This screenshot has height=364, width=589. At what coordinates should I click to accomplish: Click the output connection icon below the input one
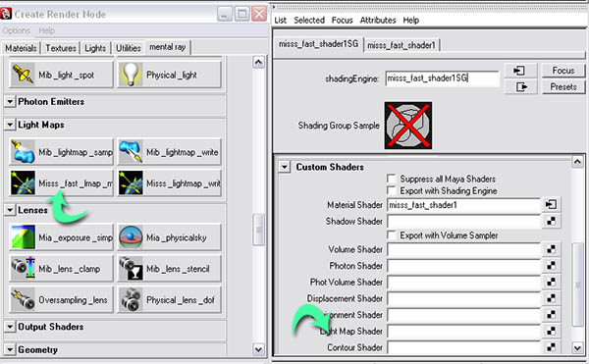(520, 87)
